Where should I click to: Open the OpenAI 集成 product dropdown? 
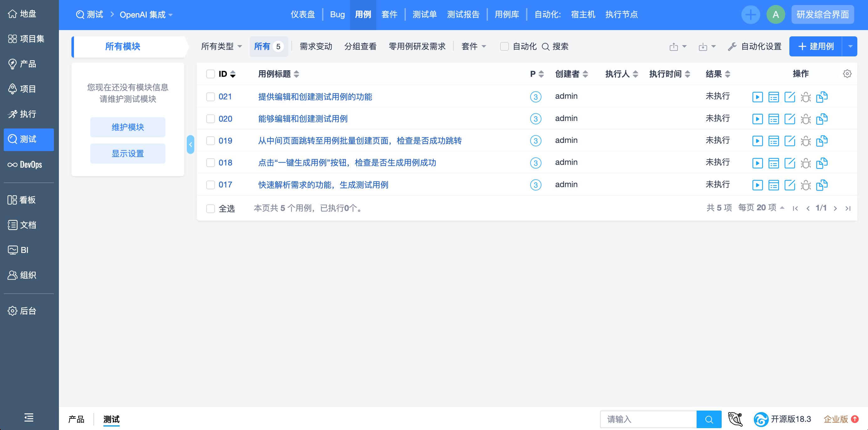tap(146, 15)
